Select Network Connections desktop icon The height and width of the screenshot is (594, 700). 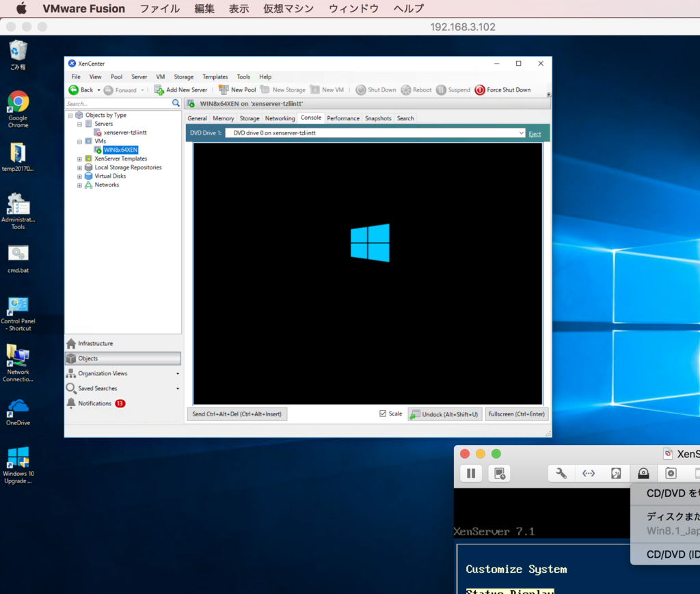tap(18, 363)
